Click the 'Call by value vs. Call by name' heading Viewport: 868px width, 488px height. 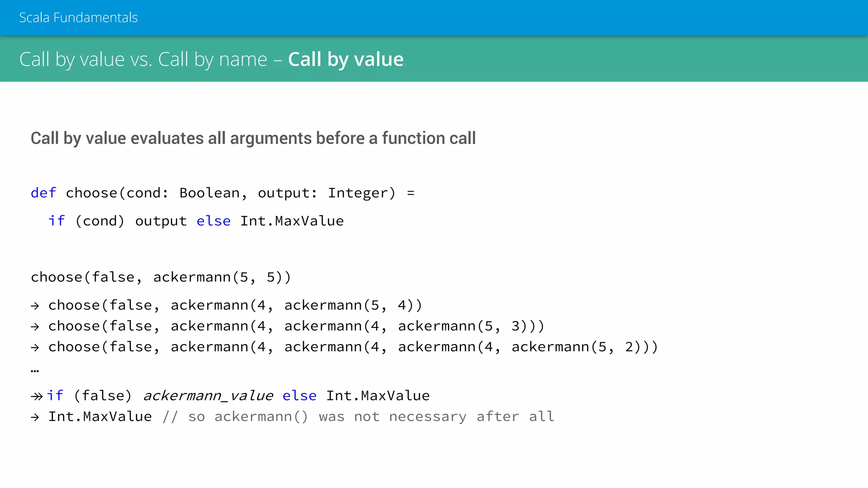click(143, 59)
